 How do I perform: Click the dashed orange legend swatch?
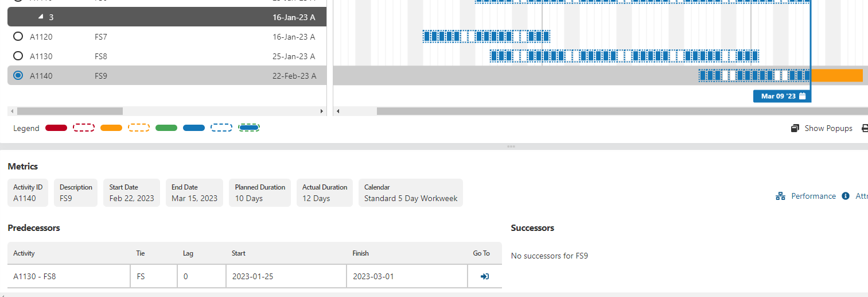point(139,128)
